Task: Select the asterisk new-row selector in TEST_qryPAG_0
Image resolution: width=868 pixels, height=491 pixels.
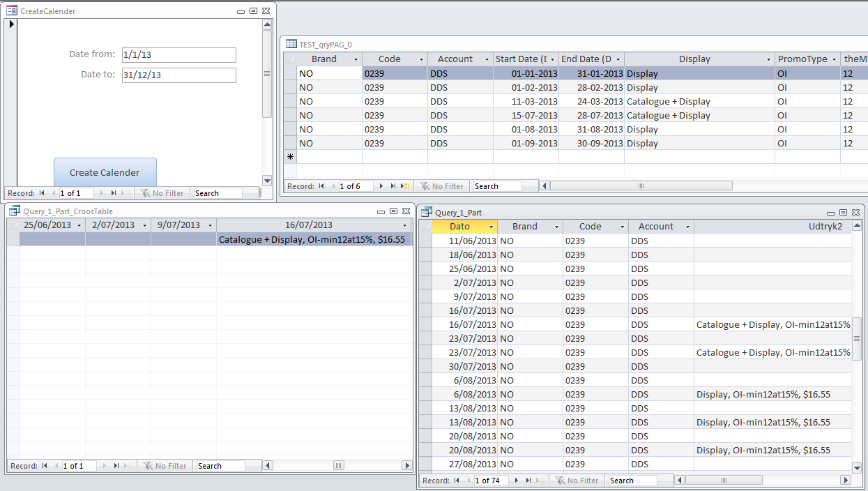Action: point(290,157)
